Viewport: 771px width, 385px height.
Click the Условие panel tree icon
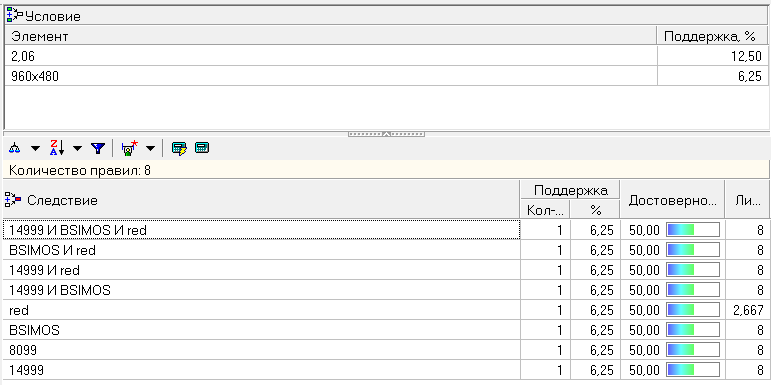click(x=14, y=15)
